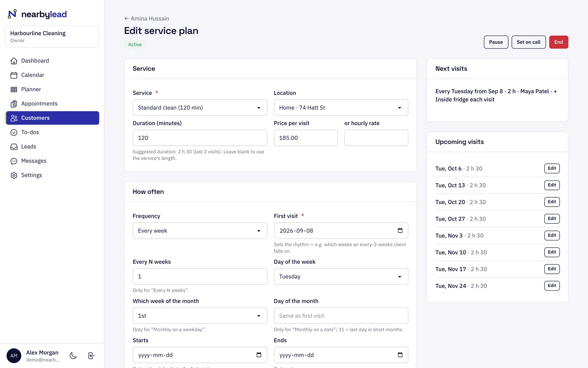This screenshot has width=588, height=368.
Task: Click the nearbylead logo icon
Action: click(12, 14)
